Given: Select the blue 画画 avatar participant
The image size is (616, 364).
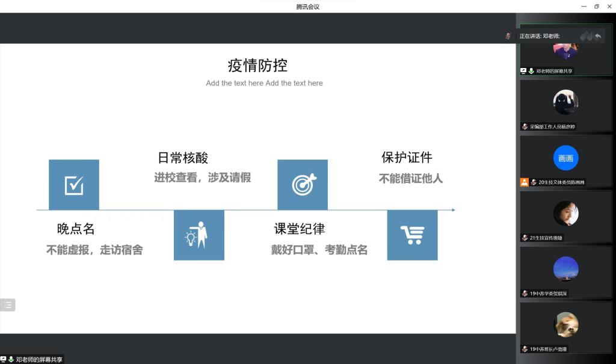Looking at the screenshot, I should coord(565,158).
